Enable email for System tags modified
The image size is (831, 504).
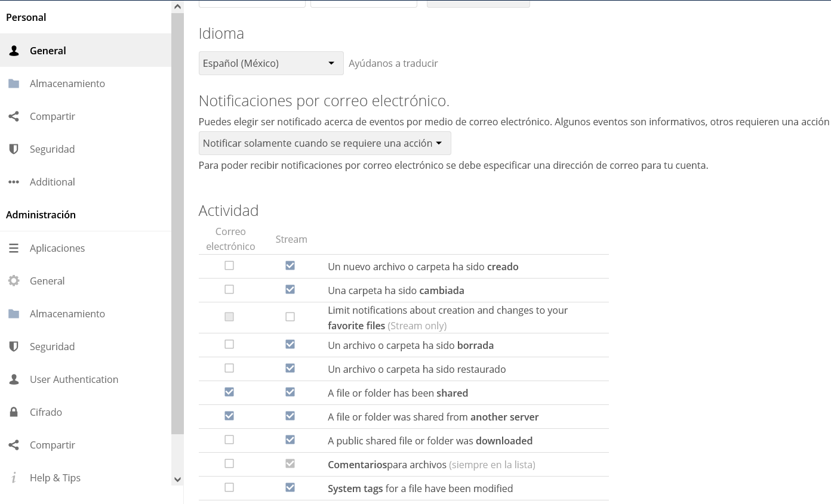coord(229,487)
